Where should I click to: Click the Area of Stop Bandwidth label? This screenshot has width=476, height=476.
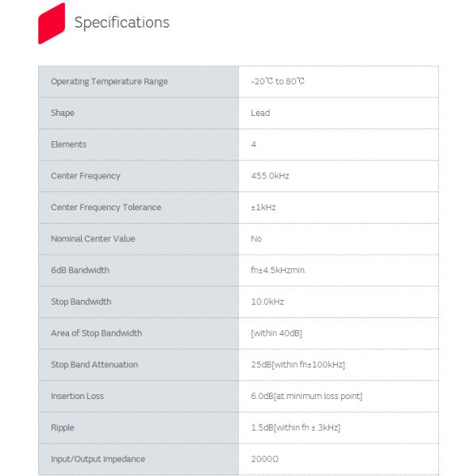pyautogui.click(x=96, y=333)
